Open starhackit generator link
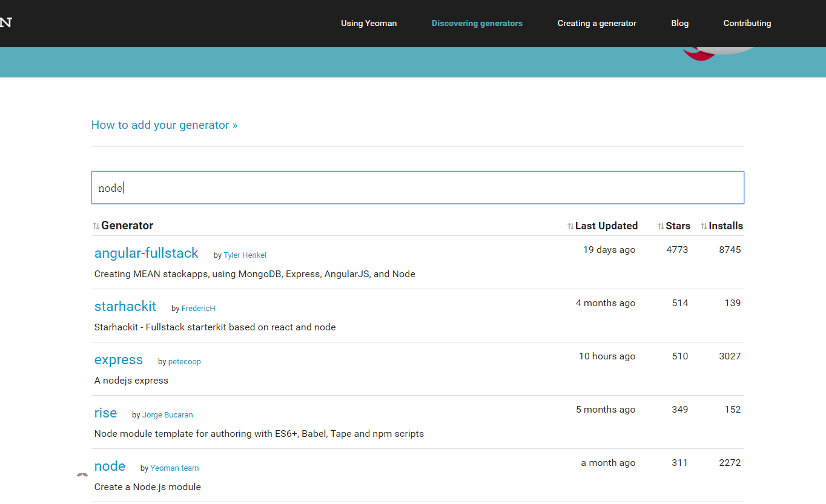This screenshot has width=826, height=504. tap(125, 306)
